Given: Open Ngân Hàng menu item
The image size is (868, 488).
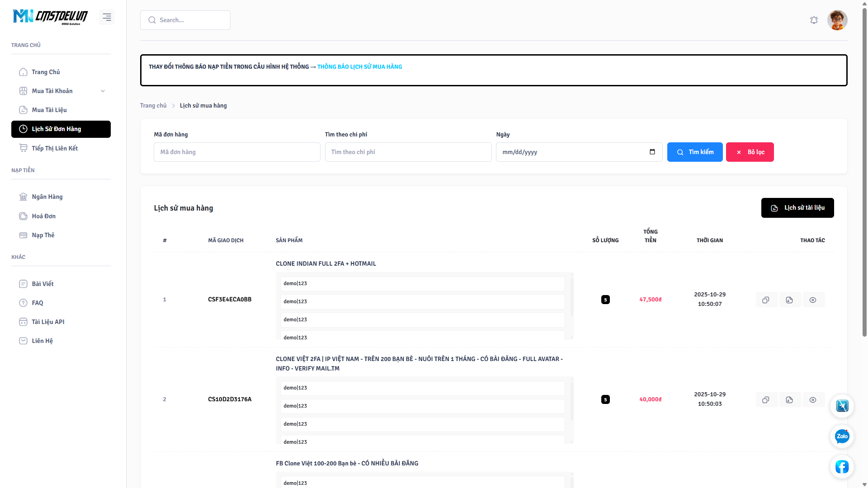Looking at the screenshot, I should (x=47, y=197).
